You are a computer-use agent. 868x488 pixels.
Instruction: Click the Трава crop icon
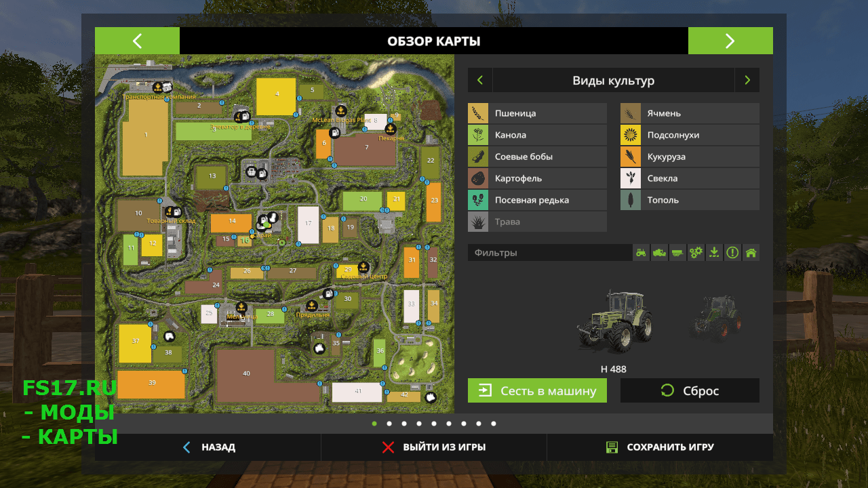[x=478, y=222]
